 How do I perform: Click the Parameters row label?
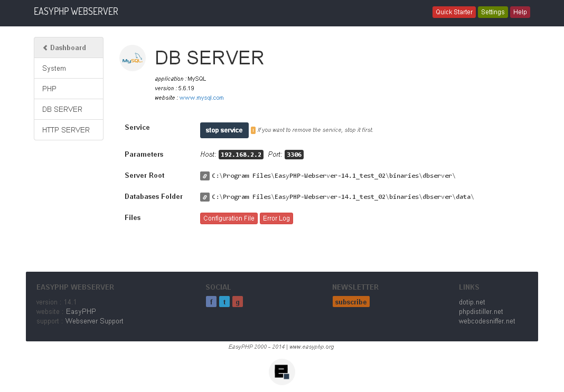coord(144,155)
